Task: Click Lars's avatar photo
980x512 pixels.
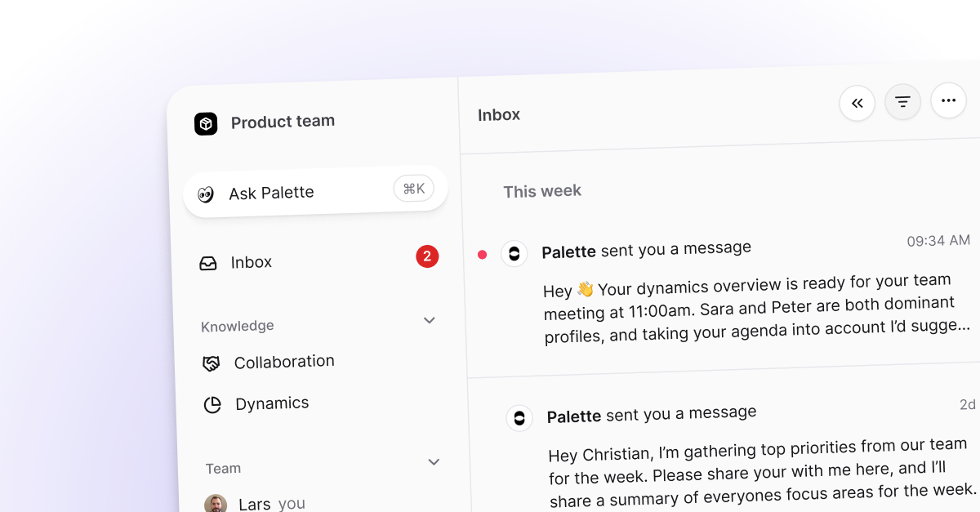Action: click(216, 504)
